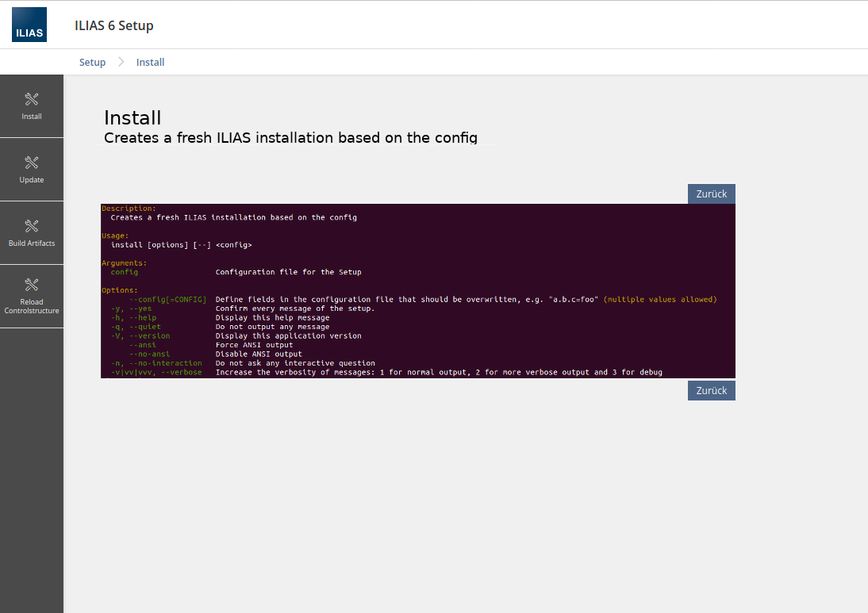The width and height of the screenshot is (868, 613).
Task: Click the large Install page heading
Action: 133,117
